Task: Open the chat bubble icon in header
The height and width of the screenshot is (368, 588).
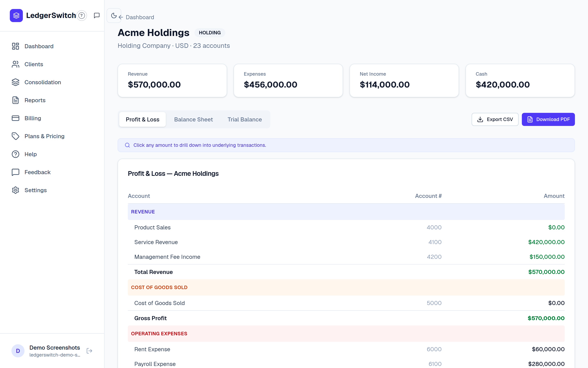Action: pos(97,16)
